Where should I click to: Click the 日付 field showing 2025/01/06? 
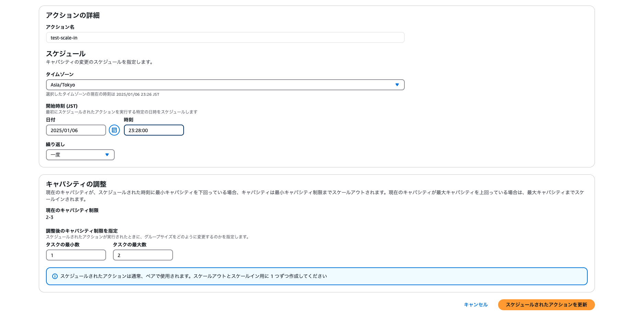pos(76,130)
